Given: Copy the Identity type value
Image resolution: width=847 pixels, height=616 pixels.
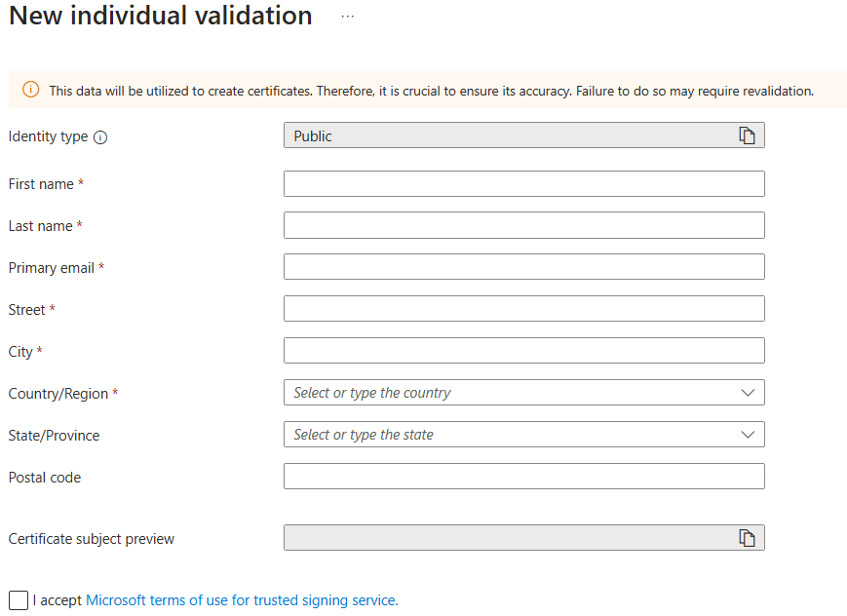Looking at the screenshot, I should [747, 135].
